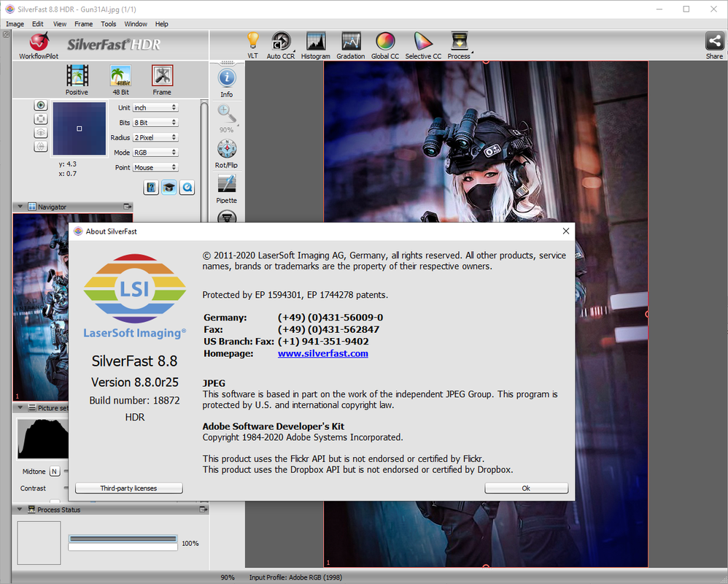Click the second round-frame button beside preview
Screen dimensions: 728x584
coord(41,119)
